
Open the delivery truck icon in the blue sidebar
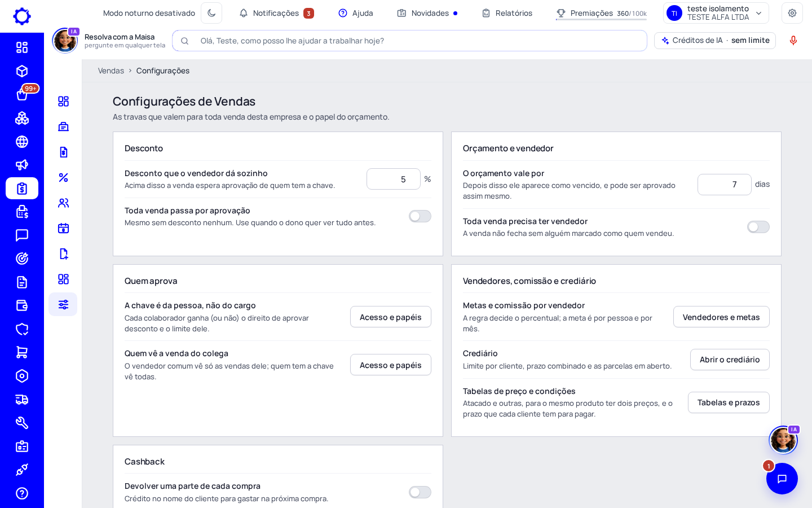[x=22, y=400]
